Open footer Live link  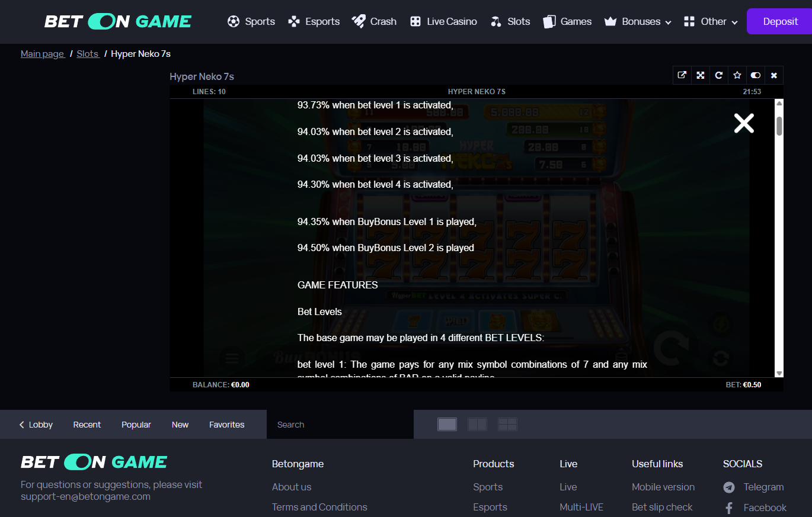click(568, 487)
